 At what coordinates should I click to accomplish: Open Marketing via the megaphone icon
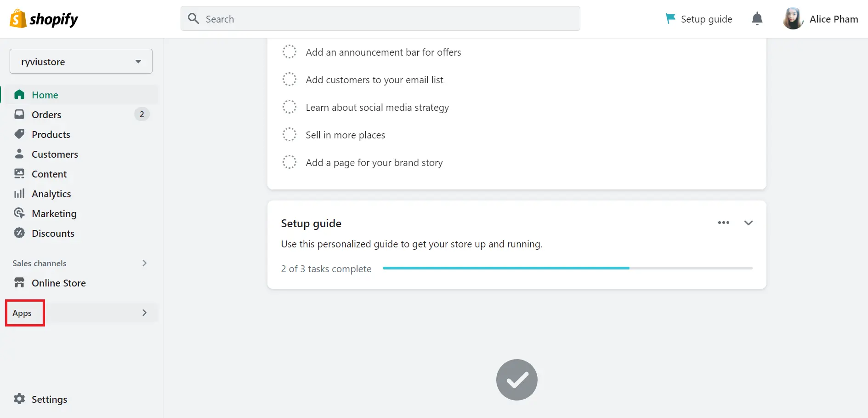(x=19, y=213)
